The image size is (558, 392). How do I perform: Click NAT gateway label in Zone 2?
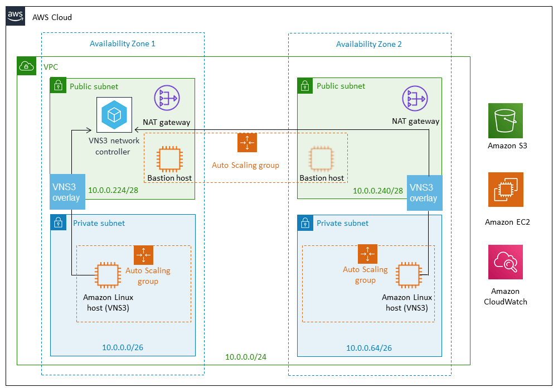point(416,121)
